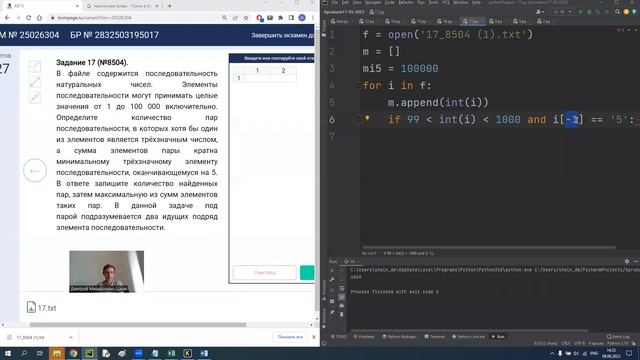This screenshot has width=640, height=360.
Task: Open the downloaded 17_8504 file
Action: coord(31,338)
